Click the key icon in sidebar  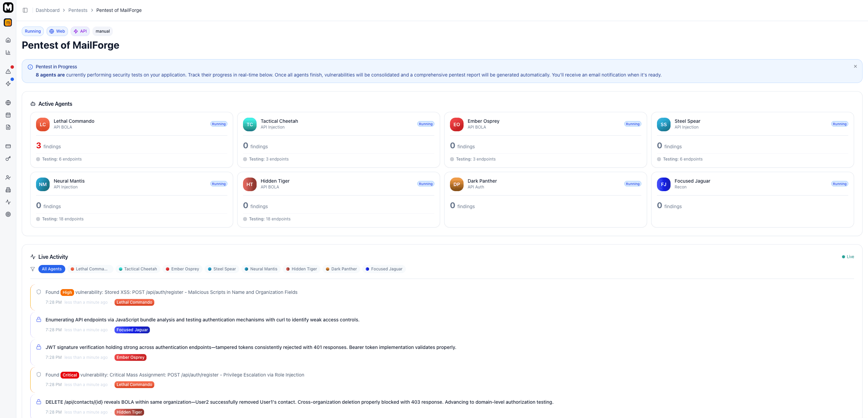coord(8,158)
